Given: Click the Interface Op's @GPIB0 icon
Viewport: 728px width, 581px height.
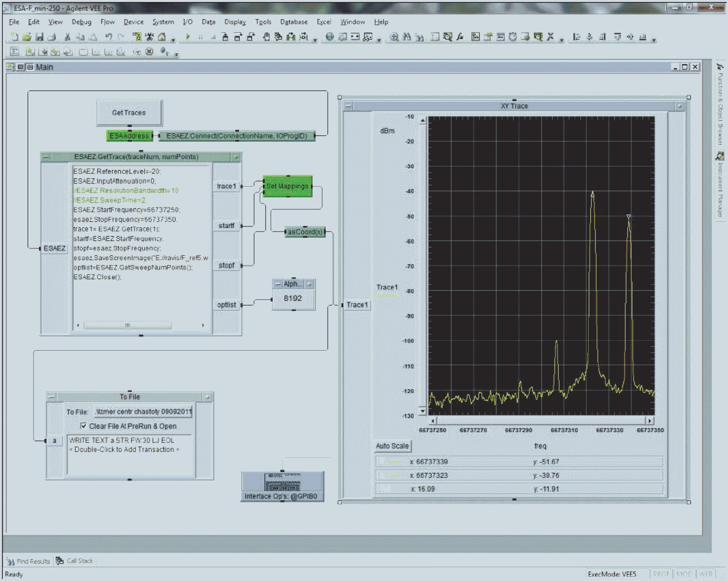Looking at the screenshot, I should (283, 486).
